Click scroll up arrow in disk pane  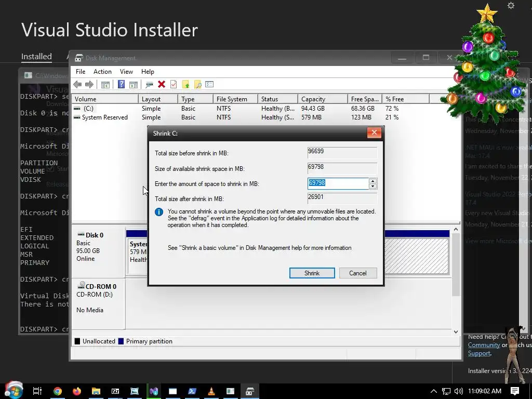tap(456, 229)
